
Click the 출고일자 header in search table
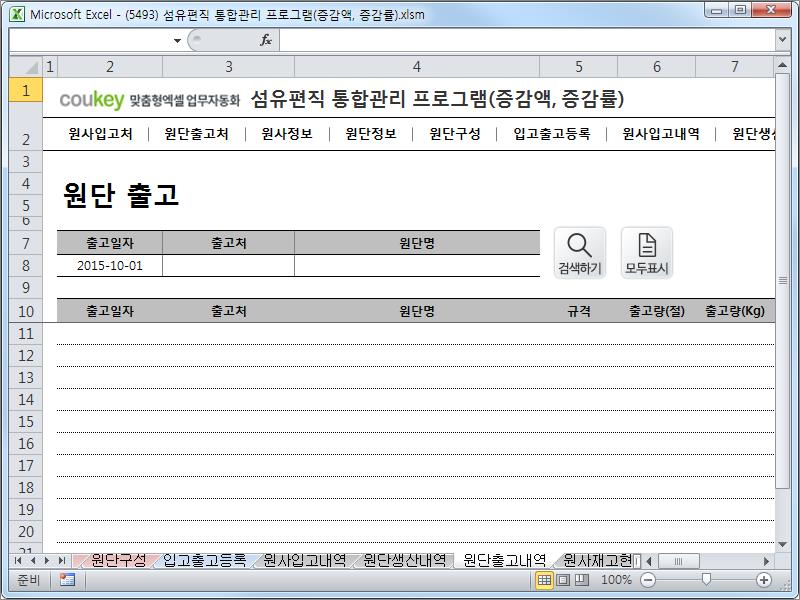110,243
